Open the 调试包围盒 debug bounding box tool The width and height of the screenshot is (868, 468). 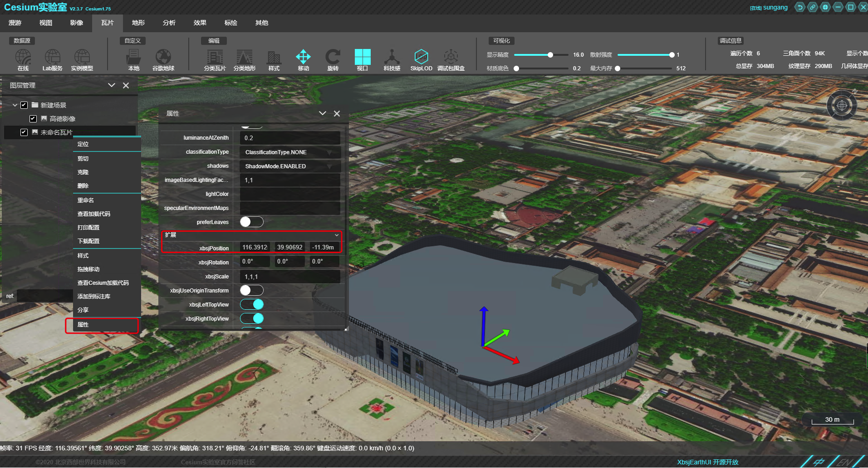[x=451, y=58]
